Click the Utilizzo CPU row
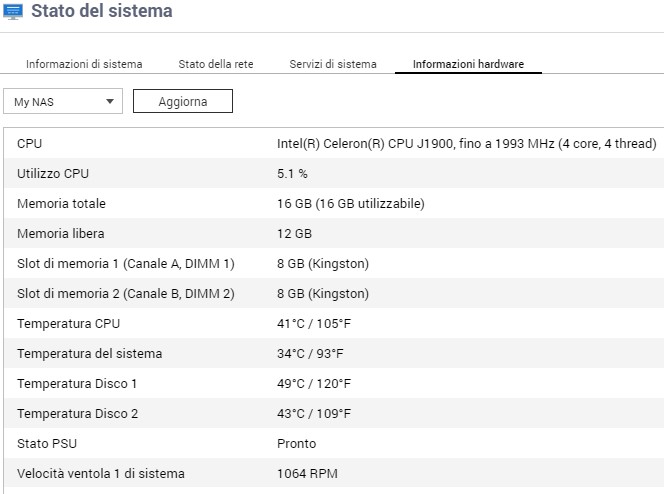This screenshot has height=494, width=664. tap(333, 174)
